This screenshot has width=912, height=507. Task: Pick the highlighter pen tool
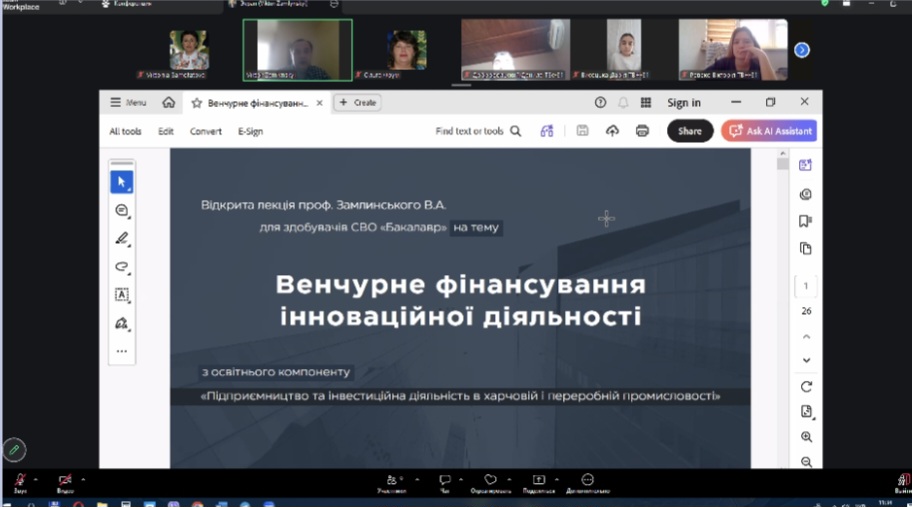pos(121,239)
